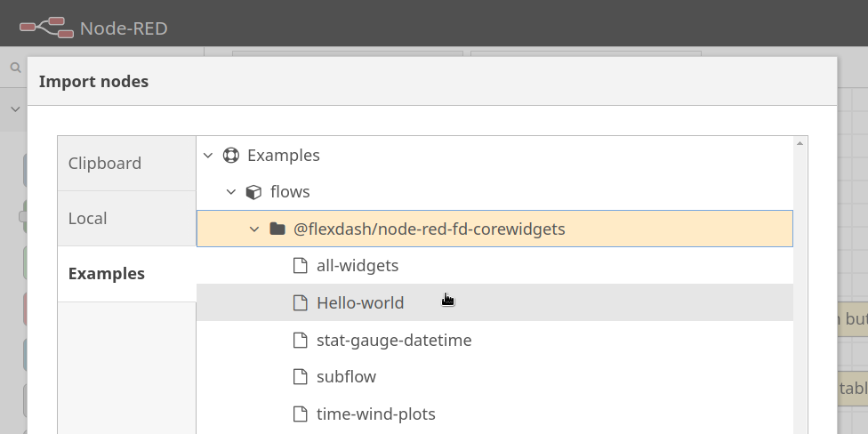Click the folder icon beside @flexdash/node-red-fd-corewidgets
The width and height of the screenshot is (868, 434).
[x=277, y=228]
